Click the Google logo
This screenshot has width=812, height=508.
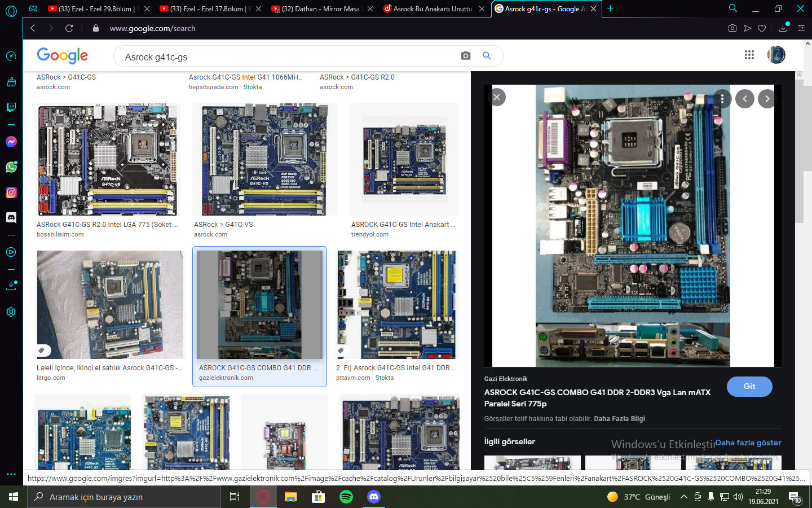[x=62, y=55]
